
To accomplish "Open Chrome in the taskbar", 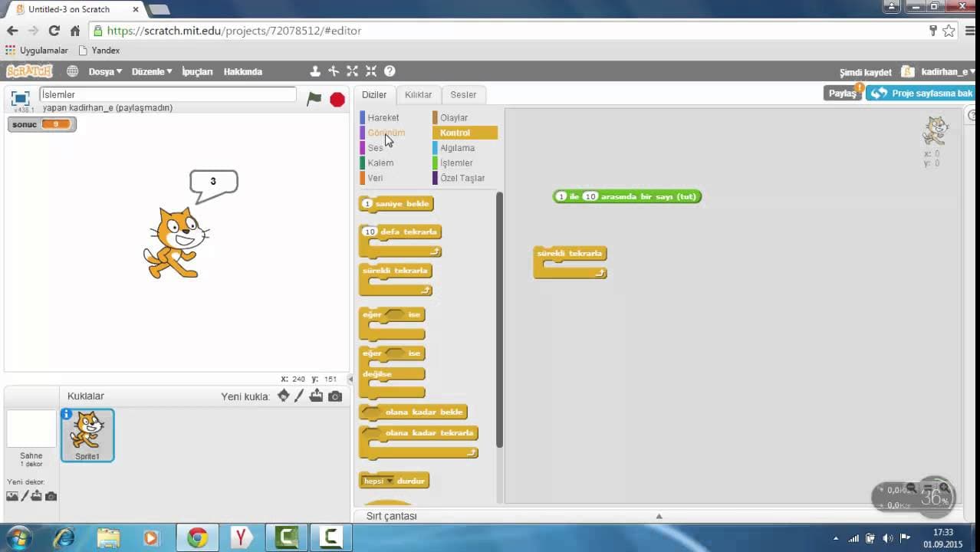I will click(197, 537).
